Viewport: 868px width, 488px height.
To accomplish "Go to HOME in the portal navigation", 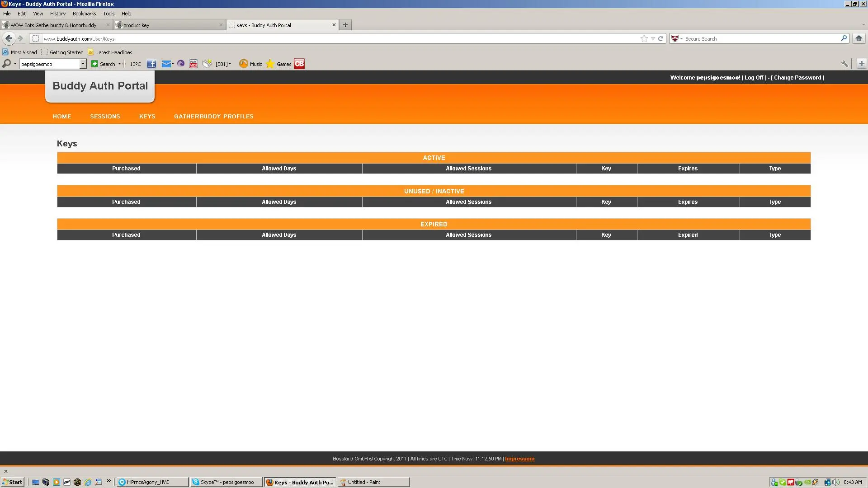I will (x=62, y=116).
